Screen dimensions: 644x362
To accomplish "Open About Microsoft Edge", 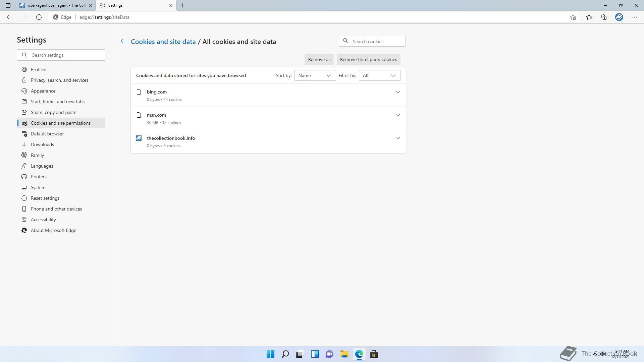I will click(x=61, y=230).
